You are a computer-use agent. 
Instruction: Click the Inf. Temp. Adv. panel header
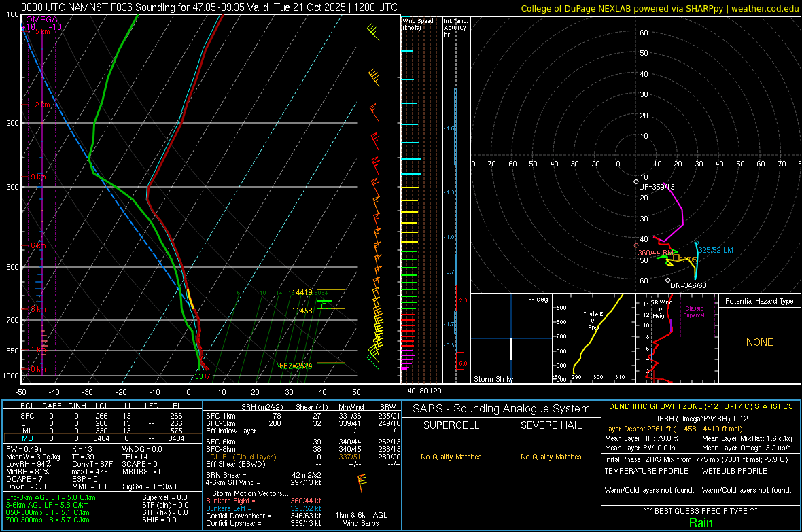click(x=455, y=28)
